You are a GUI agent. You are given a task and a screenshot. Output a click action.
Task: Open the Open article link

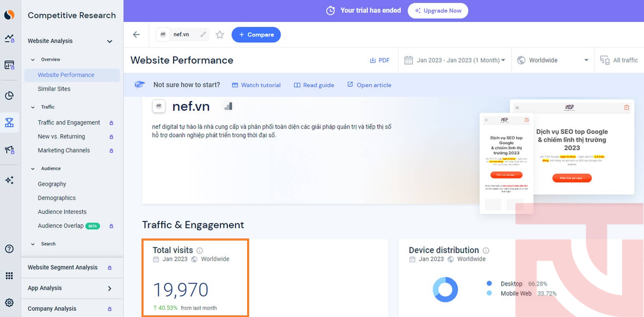(369, 85)
